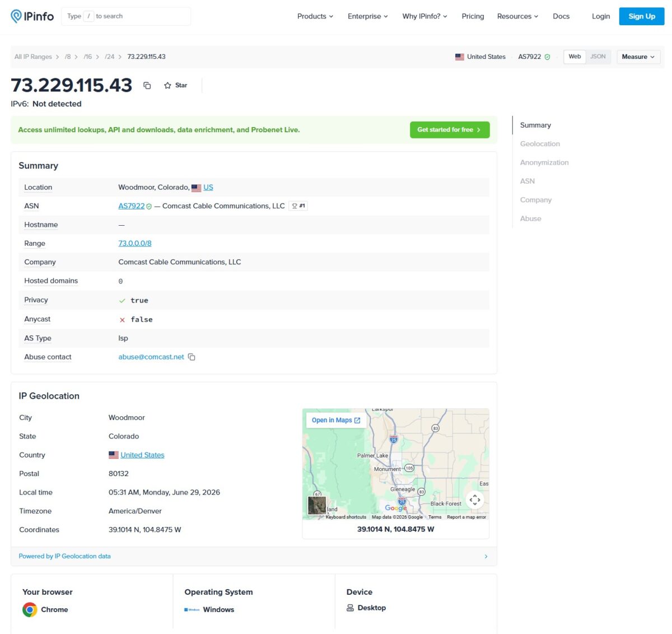Click the Sign Up button
The width and height of the screenshot is (672, 634).
[642, 16]
